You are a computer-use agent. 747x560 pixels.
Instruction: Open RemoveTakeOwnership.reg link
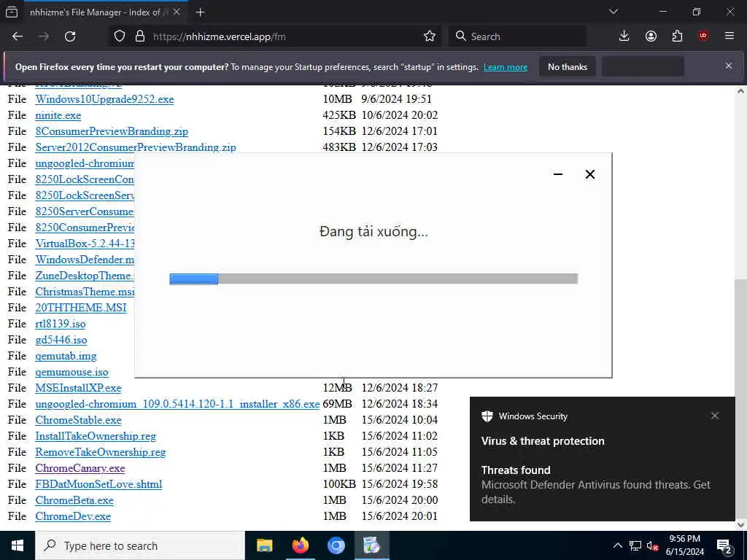click(101, 452)
